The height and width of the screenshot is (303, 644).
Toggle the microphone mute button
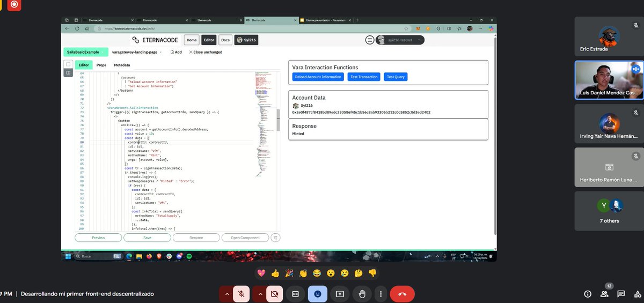(242, 294)
